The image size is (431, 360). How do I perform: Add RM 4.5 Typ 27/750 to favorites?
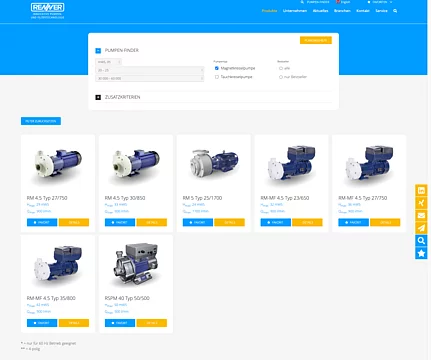42,222
